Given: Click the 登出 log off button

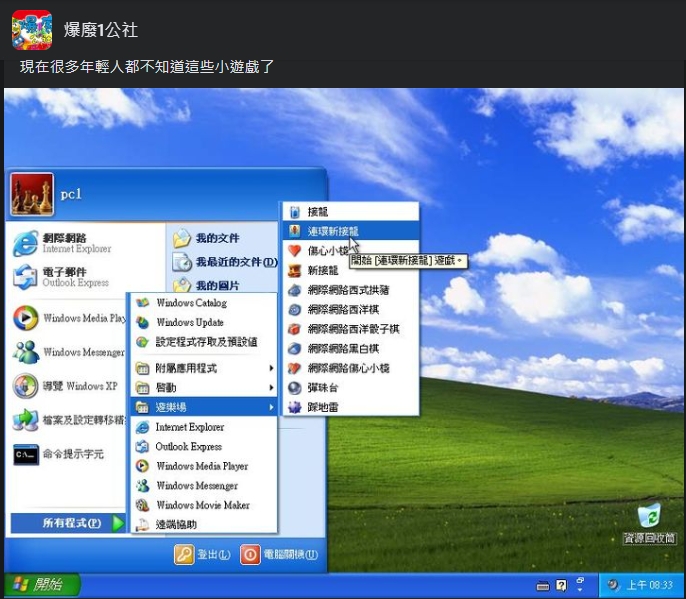Looking at the screenshot, I should click(202, 555).
